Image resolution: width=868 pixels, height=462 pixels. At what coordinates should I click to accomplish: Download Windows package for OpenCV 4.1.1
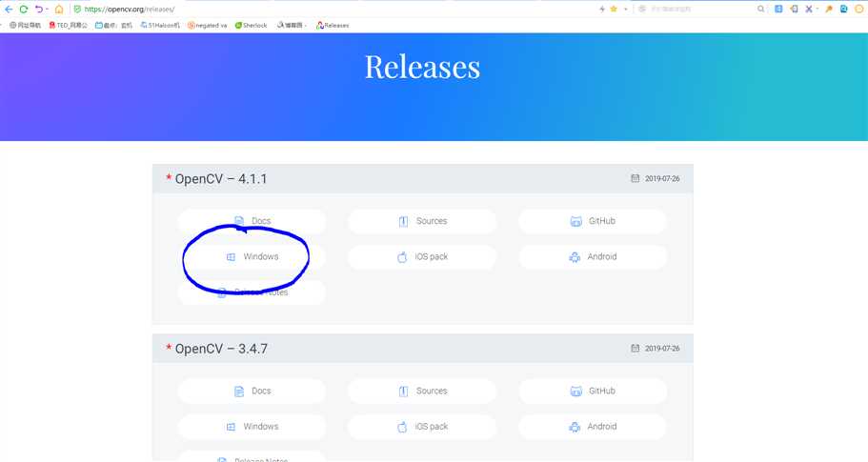coord(252,257)
